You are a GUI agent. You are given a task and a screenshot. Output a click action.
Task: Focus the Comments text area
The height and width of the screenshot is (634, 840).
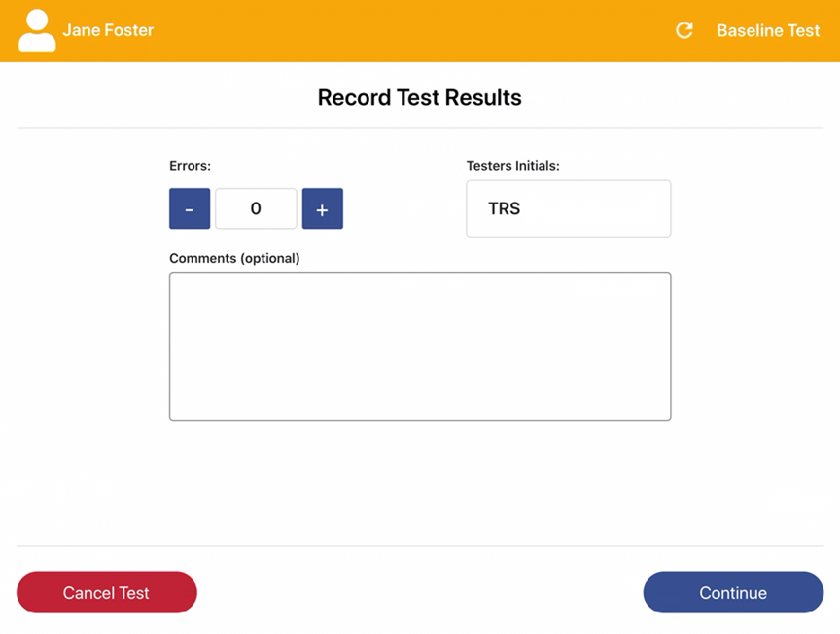pos(420,346)
